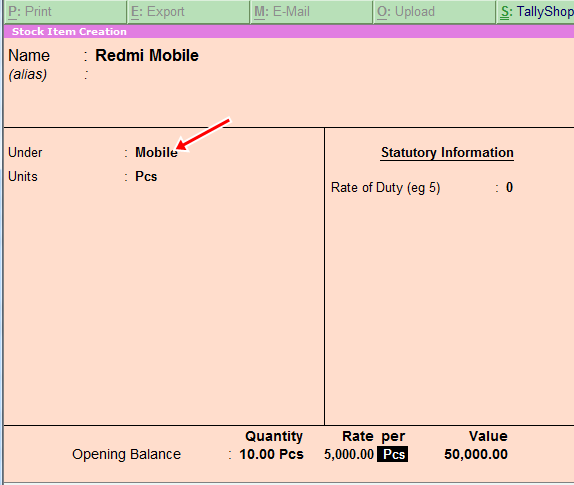The width and height of the screenshot is (574, 485).
Task: Click the empty alias field
Action: coord(146,75)
